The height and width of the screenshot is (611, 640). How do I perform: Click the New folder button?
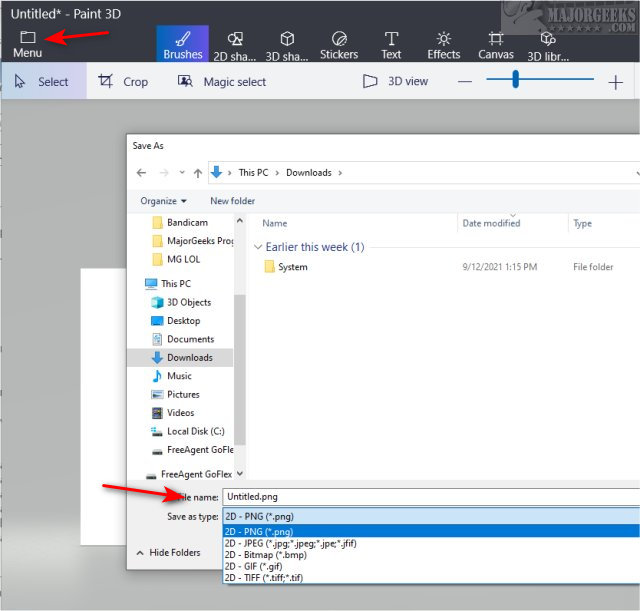233,201
